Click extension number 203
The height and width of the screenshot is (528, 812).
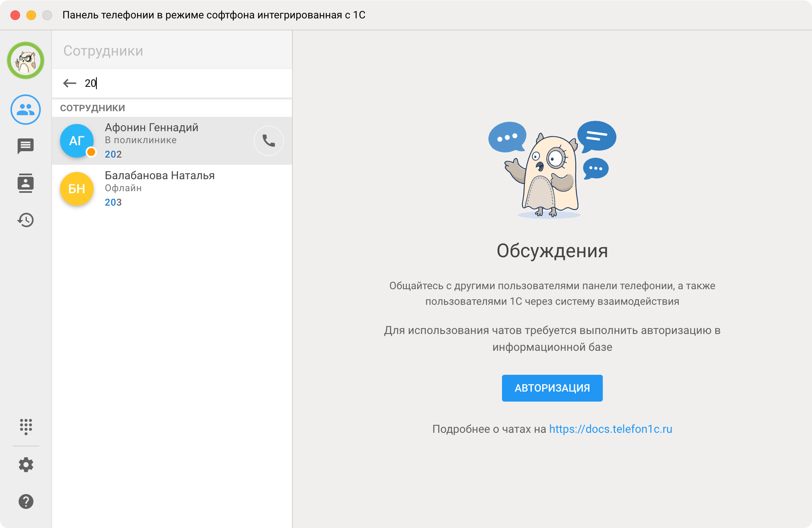click(x=113, y=202)
